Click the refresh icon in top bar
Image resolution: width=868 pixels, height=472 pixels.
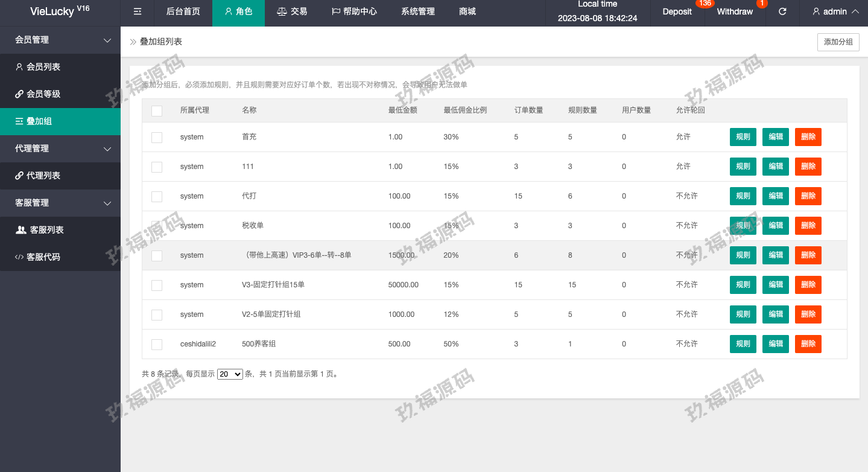(782, 11)
